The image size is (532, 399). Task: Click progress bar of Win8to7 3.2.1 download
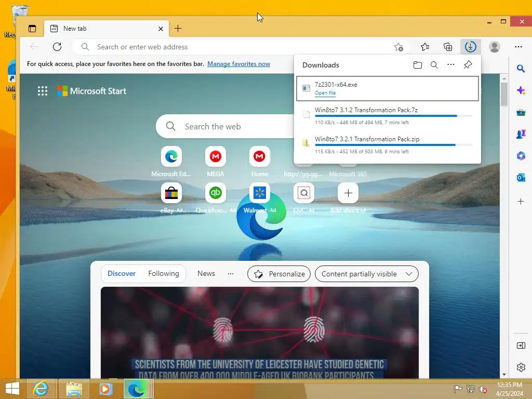click(x=394, y=145)
